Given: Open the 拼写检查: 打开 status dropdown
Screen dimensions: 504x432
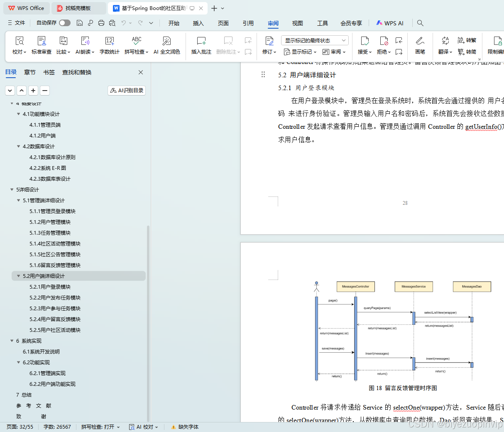Looking at the screenshot, I should point(100,427).
